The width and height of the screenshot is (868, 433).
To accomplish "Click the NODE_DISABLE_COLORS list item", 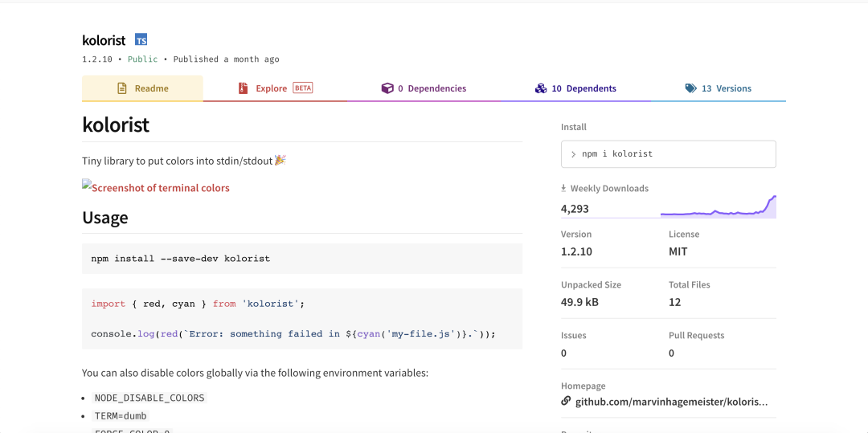I will click(149, 398).
